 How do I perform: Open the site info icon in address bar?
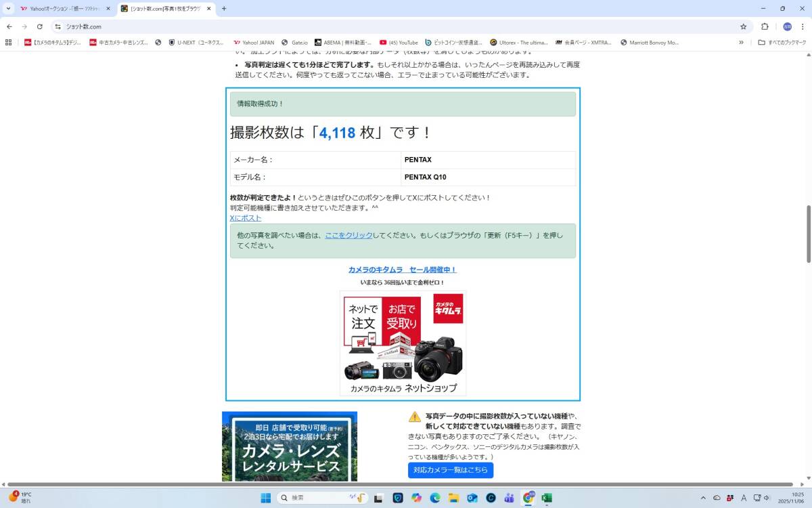[58, 26]
